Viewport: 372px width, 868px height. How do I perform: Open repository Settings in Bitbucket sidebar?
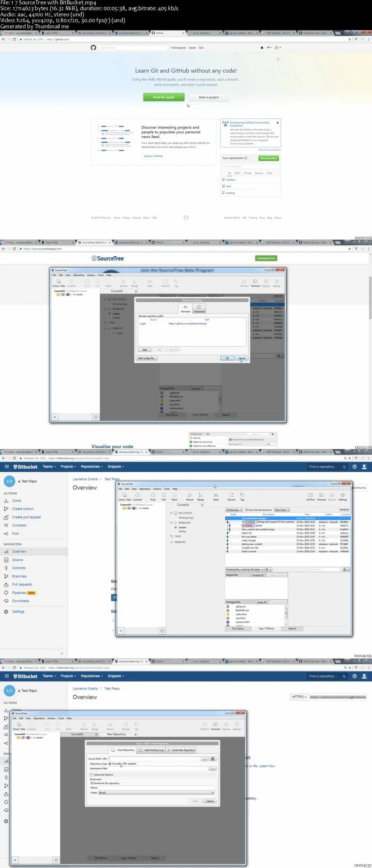(18, 612)
